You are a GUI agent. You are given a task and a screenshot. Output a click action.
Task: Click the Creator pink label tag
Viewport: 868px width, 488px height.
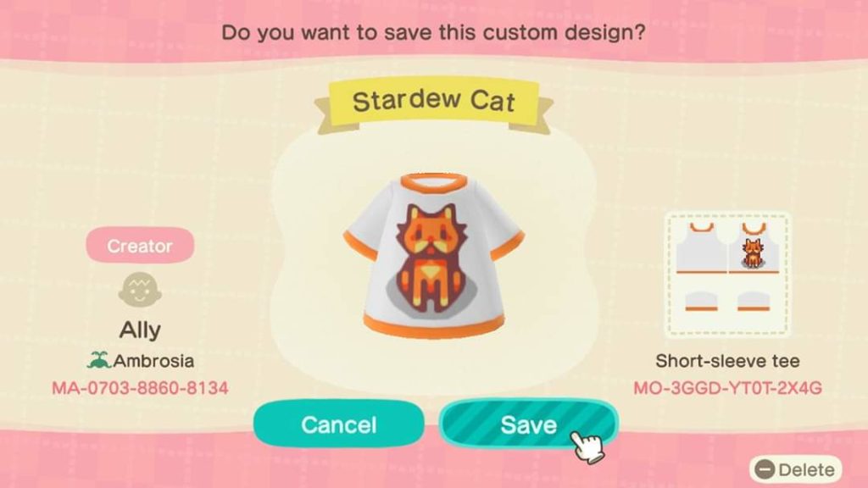[140, 246]
